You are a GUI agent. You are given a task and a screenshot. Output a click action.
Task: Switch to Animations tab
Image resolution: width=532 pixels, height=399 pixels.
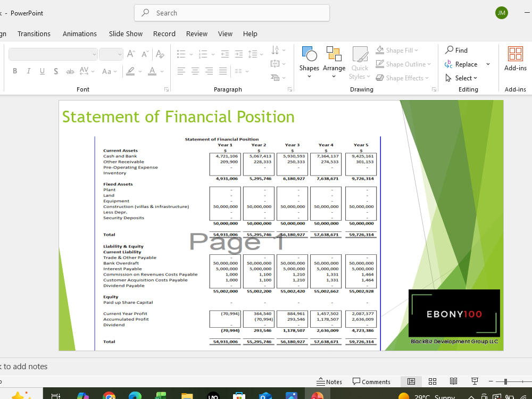tap(80, 34)
